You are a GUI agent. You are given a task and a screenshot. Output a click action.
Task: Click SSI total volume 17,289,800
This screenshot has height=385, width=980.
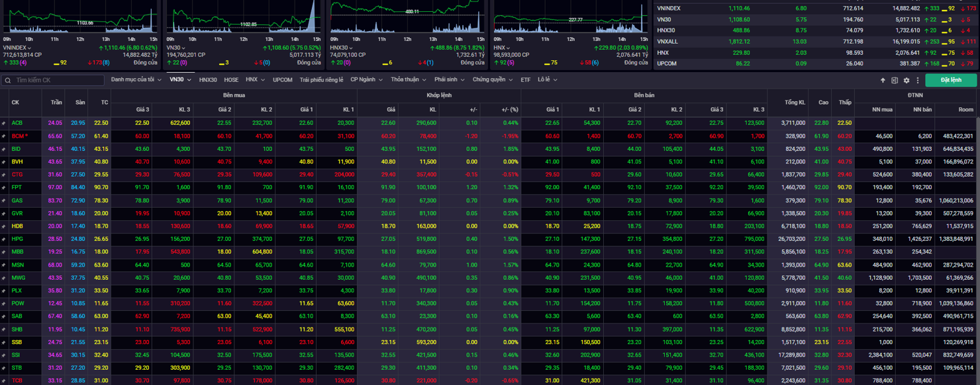(792, 355)
